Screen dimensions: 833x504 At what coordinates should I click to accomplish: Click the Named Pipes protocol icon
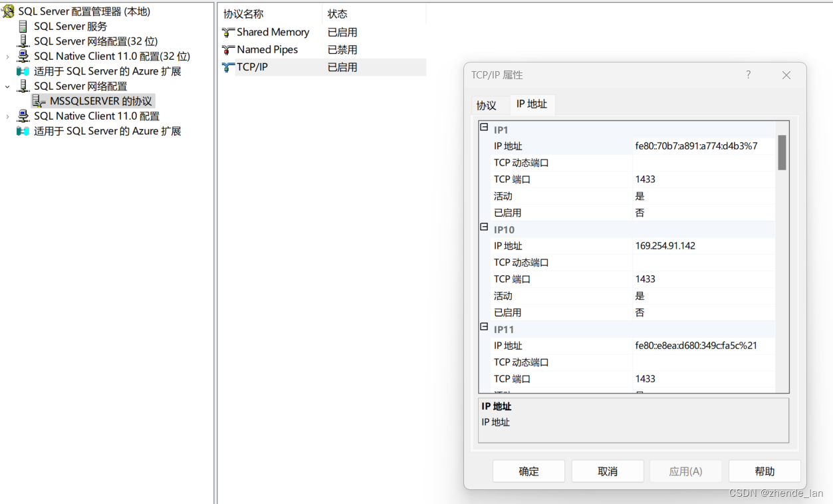point(228,49)
